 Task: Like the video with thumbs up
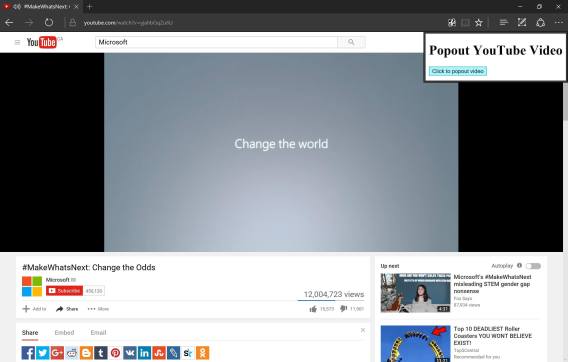(x=313, y=309)
